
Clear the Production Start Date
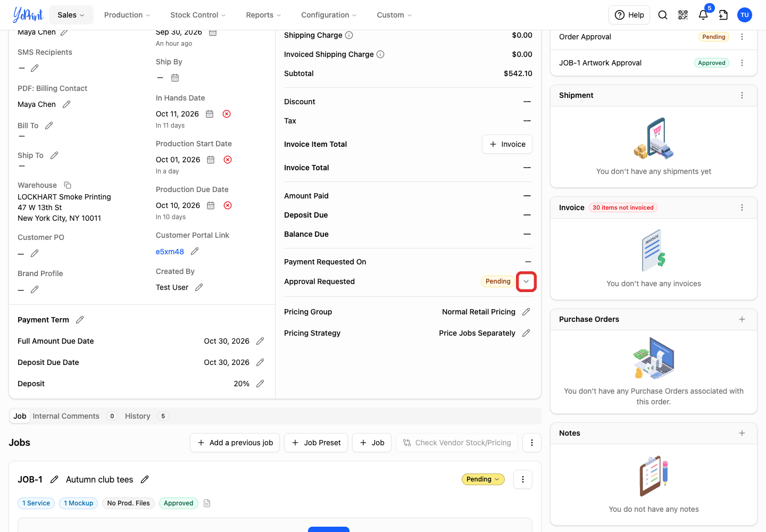click(228, 160)
